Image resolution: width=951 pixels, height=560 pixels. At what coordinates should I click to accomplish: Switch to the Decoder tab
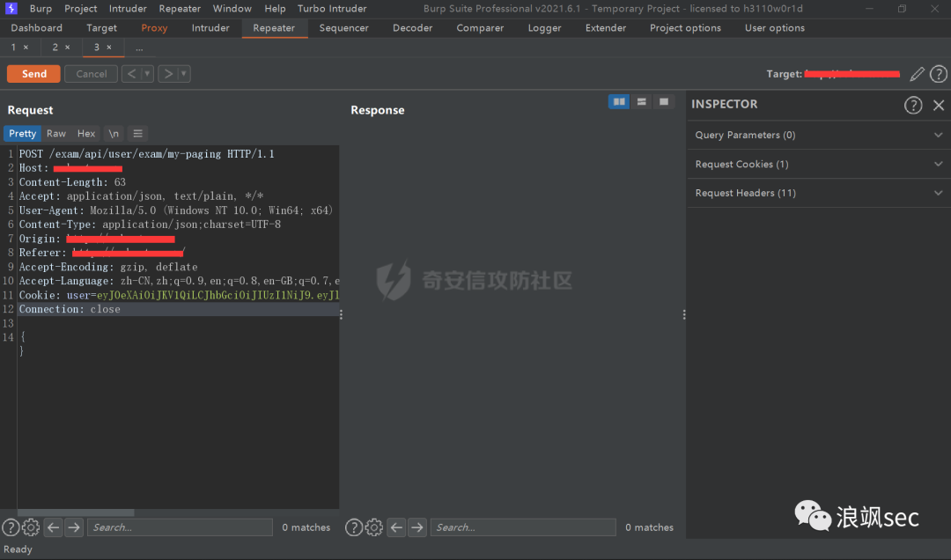click(412, 28)
